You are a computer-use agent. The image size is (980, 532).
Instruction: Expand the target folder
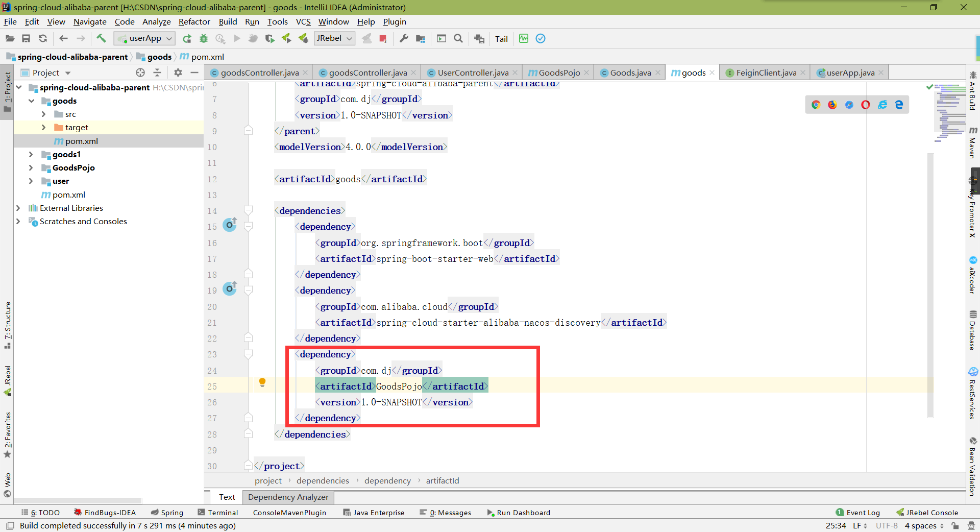[x=44, y=127]
